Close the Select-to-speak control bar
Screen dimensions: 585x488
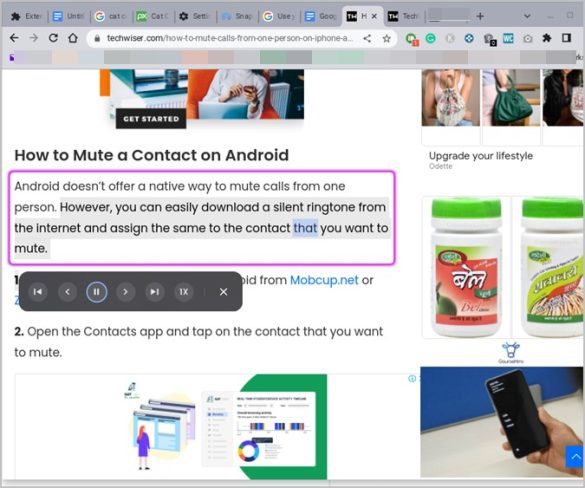point(223,292)
